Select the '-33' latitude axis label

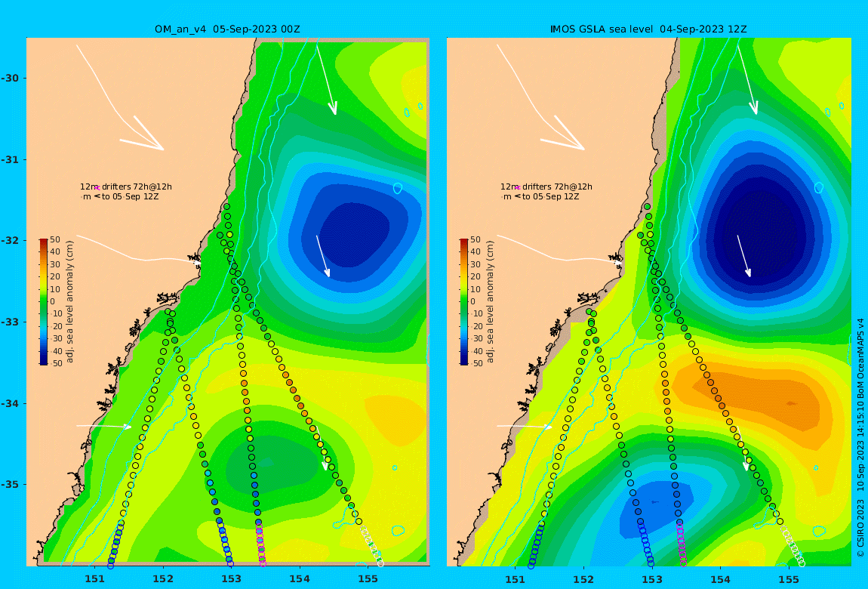click(x=10, y=322)
